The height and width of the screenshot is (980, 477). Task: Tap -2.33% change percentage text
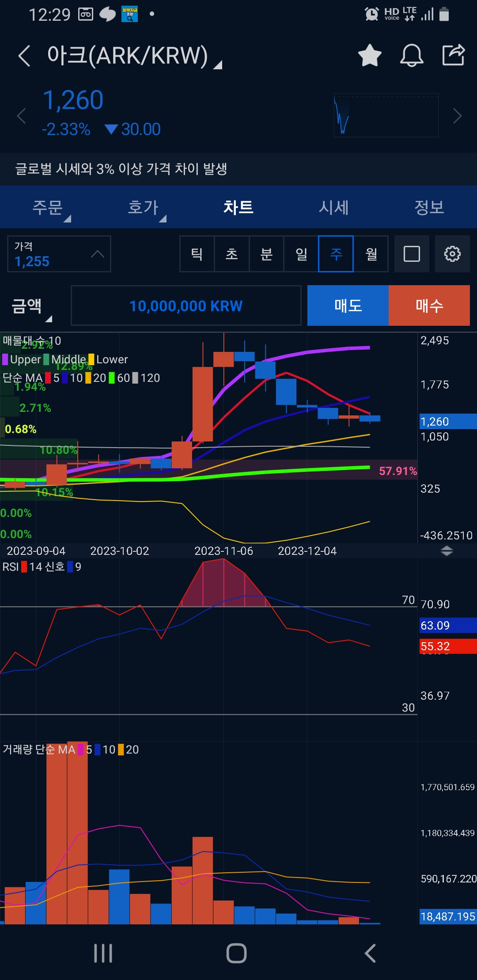pyautogui.click(x=66, y=129)
